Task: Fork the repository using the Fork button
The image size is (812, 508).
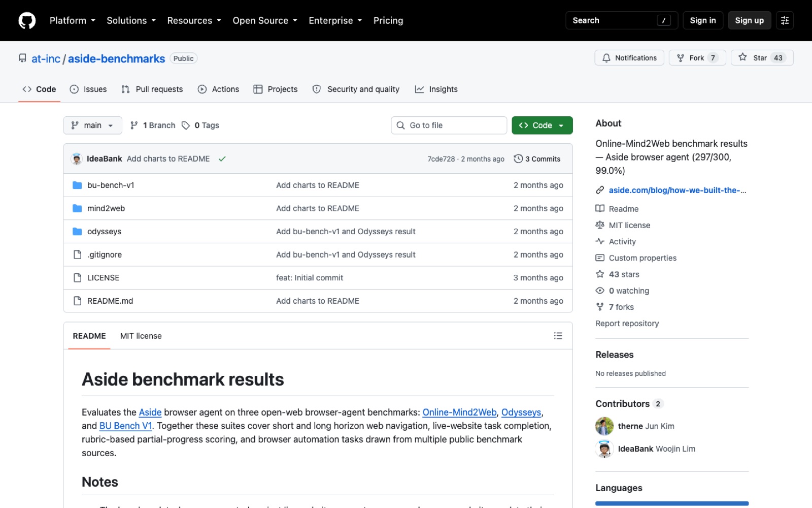Action: pos(697,58)
